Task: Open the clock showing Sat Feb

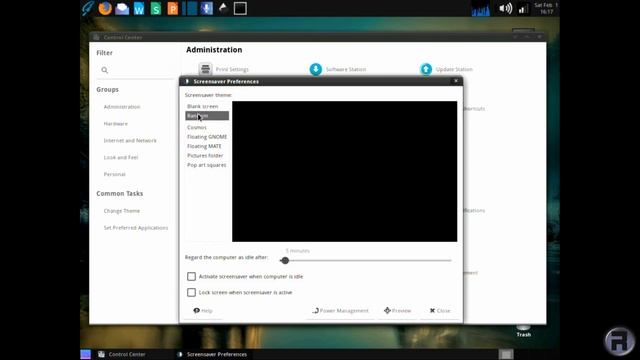Action: [546, 9]
